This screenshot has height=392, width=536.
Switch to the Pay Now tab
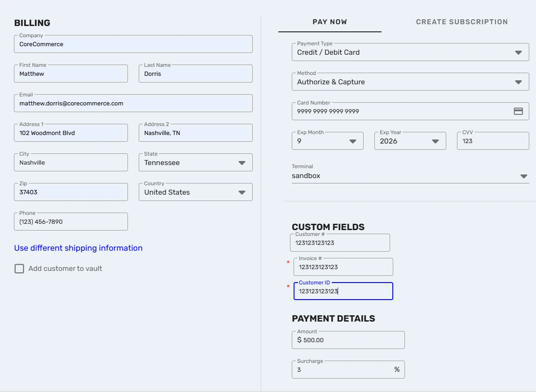coord(330,22)
